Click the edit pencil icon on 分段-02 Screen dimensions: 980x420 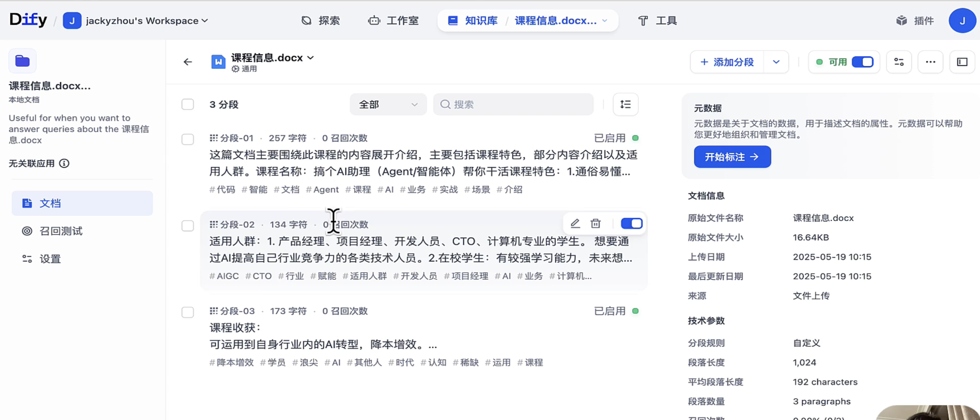click(575, 224)
